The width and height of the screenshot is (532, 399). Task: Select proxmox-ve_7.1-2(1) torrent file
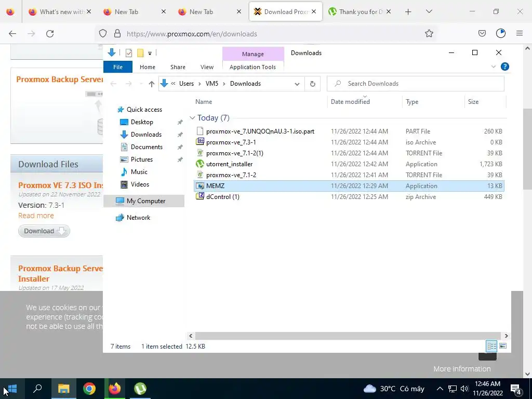[x=349, y=153]
